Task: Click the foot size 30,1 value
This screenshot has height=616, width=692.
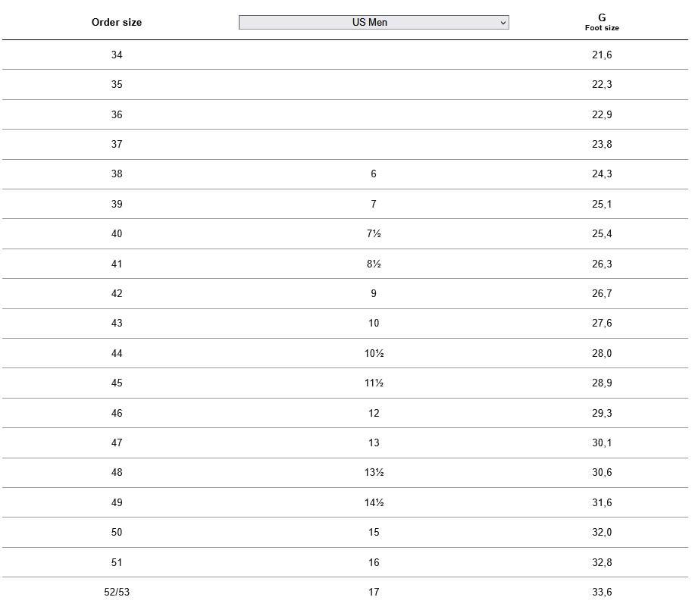Action: coord(602,442)
